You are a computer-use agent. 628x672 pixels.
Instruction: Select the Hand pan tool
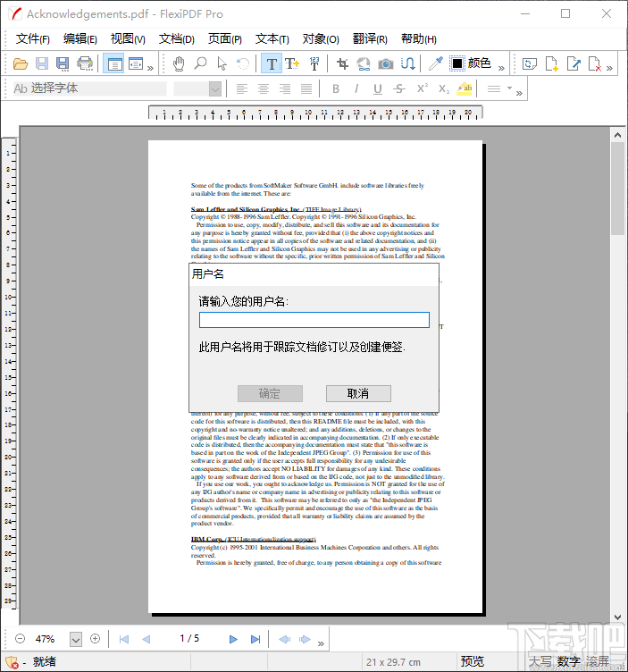click(179, 63)
